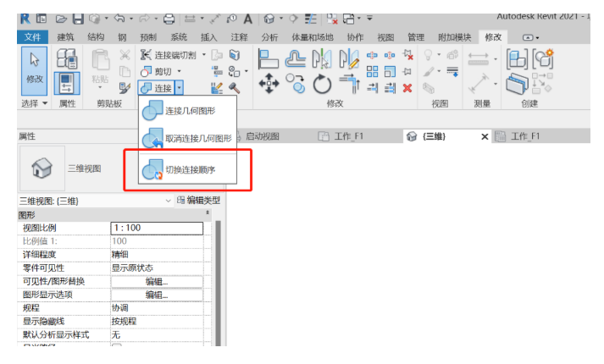Collapse the 图形 properties section

pyautogui.click(x=208, y=212)
